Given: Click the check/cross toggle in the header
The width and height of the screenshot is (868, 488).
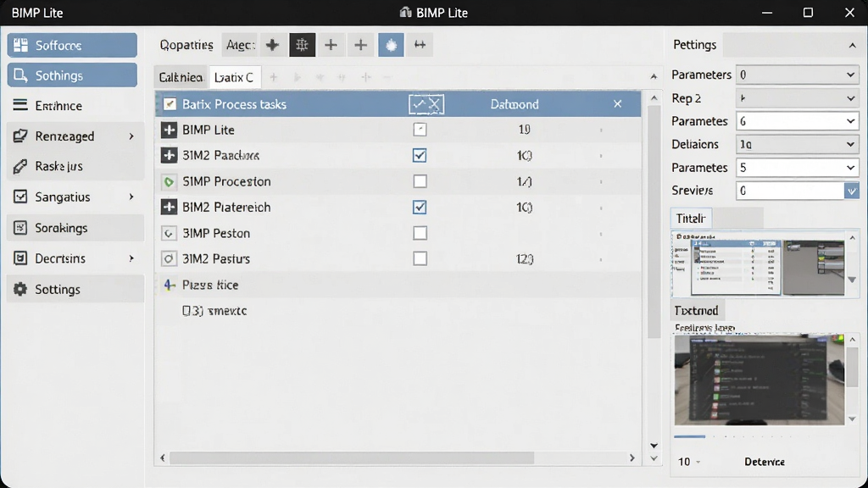Looking at the screenshot, I should [x=426, y=104].
